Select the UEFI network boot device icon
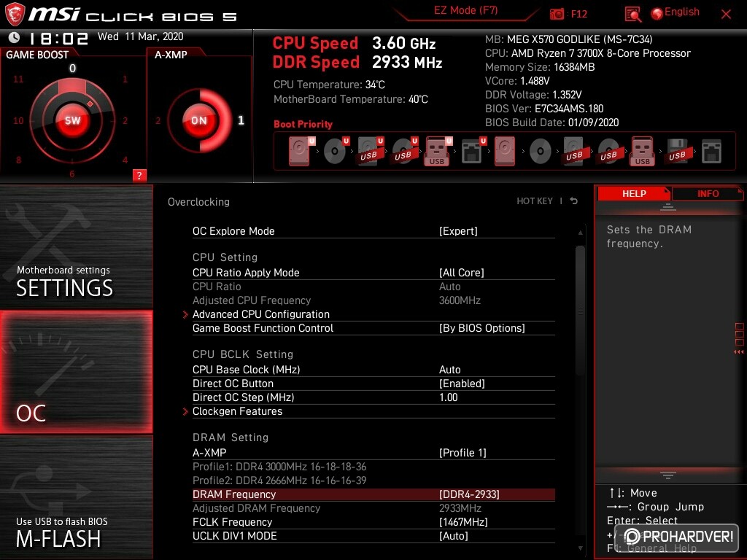This screenshot has width=747, height=560. (473, 152)
